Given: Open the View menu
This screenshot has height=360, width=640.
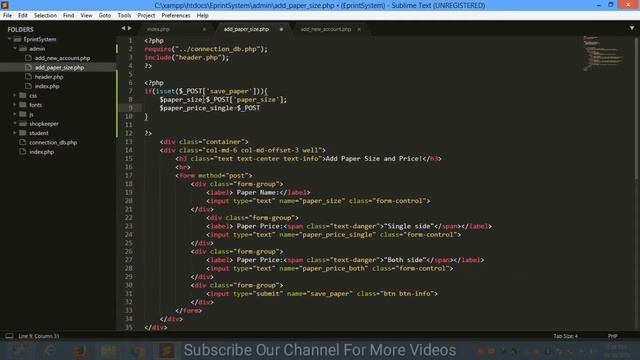Looking at the screenshot, I should [x=86, y=16].
